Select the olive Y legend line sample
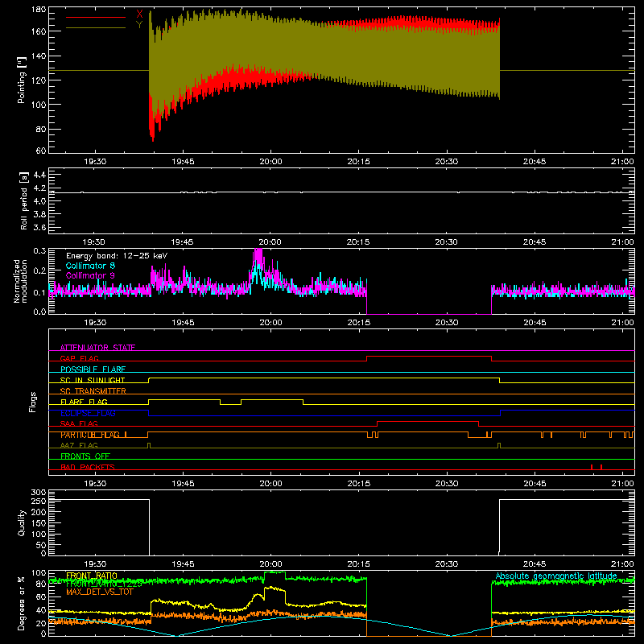644x644 pixels. click(x=96, y=28)
